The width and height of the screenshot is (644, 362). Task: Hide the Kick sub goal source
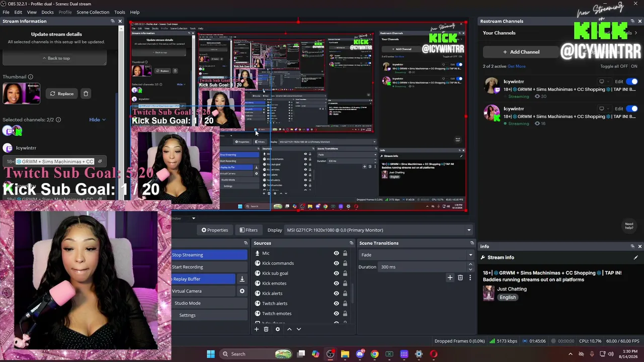336,274
